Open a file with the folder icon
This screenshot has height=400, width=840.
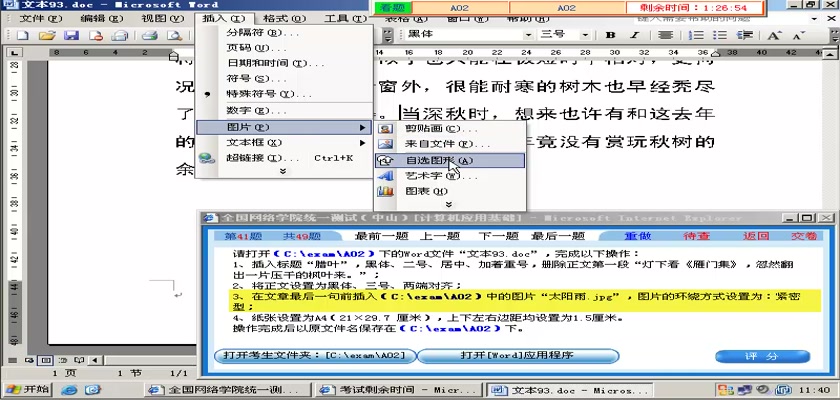click(47, 35)
